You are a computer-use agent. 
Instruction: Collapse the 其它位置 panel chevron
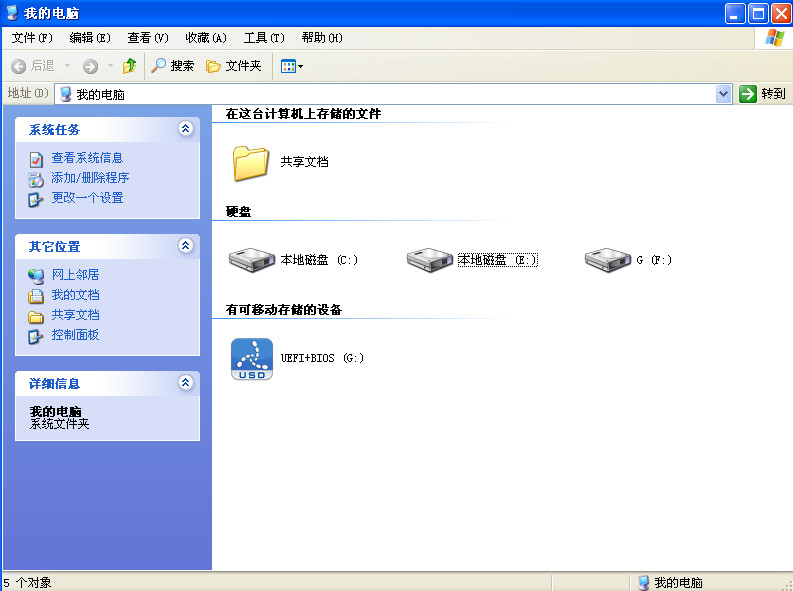coord(186,246)
